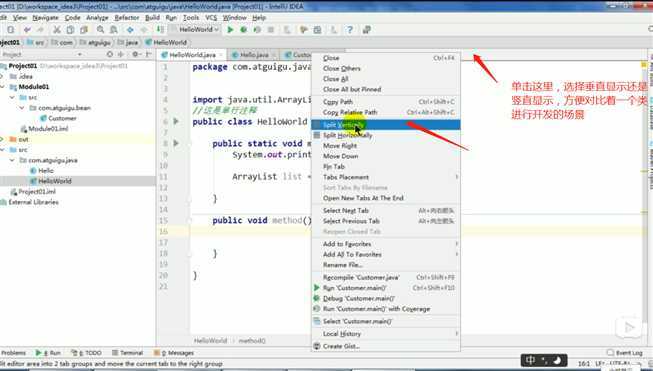653x371 pixels.
Task: Select Move Right in context menu
Action: 386,146
